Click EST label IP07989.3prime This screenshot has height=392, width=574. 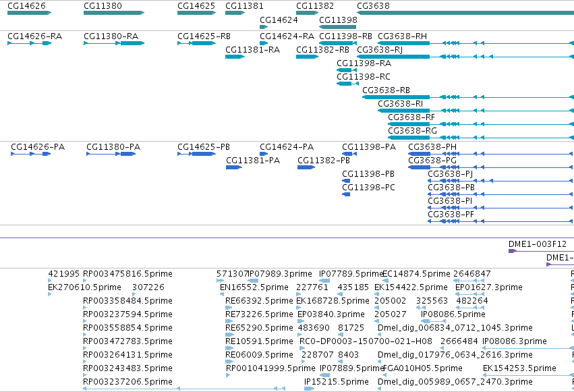pyautogui.click(x=280, y=274)
